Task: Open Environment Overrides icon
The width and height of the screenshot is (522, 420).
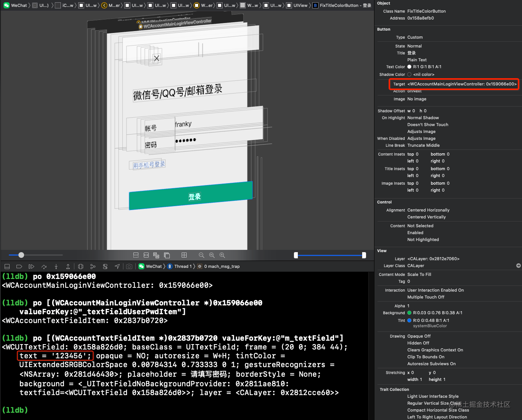Action: click(105, 266)
